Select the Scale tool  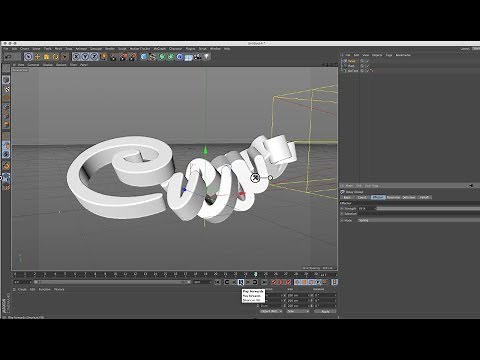point(46,57)
